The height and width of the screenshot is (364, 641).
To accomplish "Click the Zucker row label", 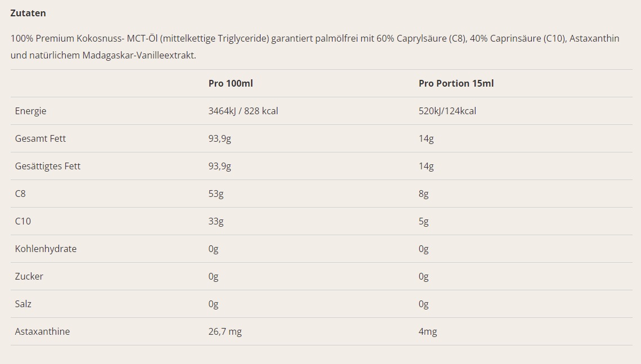I will tap(29, 277).
